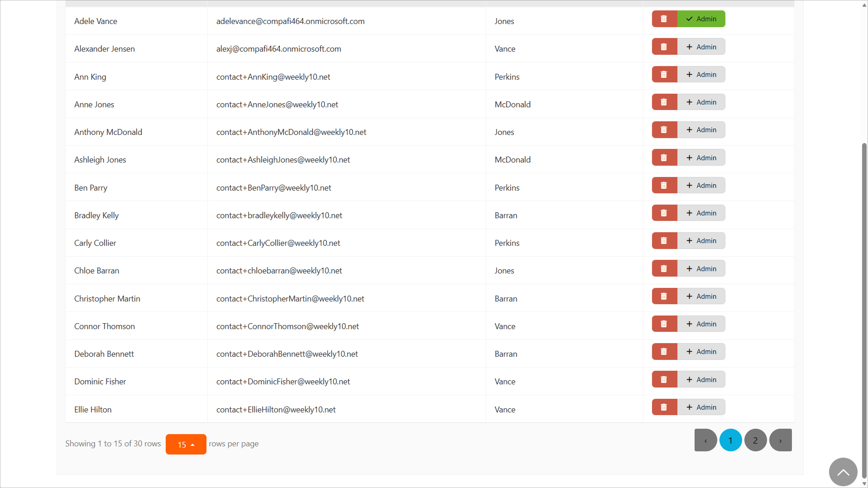Remove Bradley Kelly with the trash icon
This screenshot has width=868, height=488.
click(x=664, y=213)
